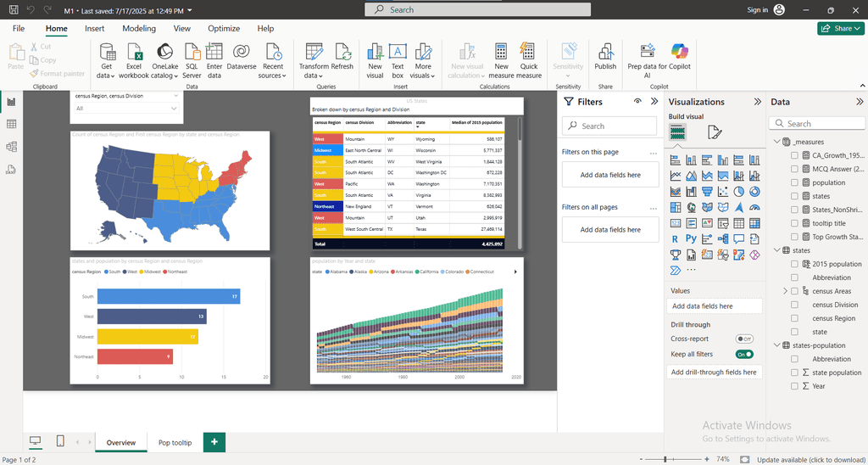868x465 pixels.
Task: Select the R script visual
Action: (676, 239)
